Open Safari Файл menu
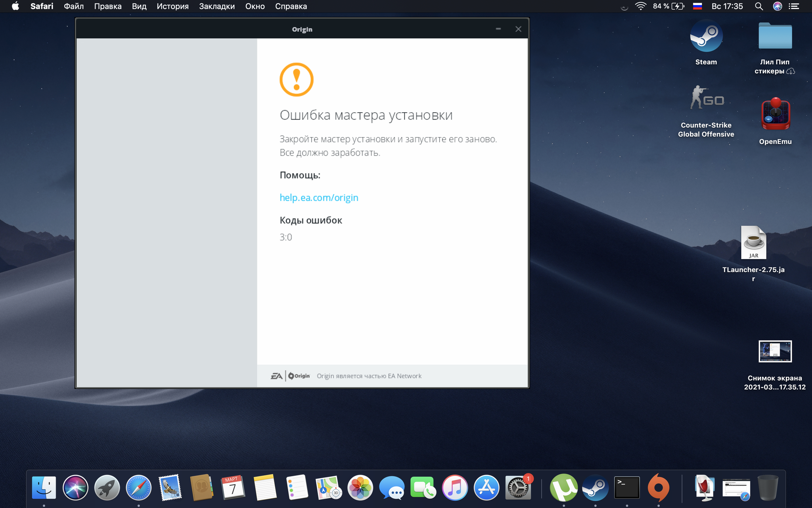The image size is (812, 508). coord(74,6)
